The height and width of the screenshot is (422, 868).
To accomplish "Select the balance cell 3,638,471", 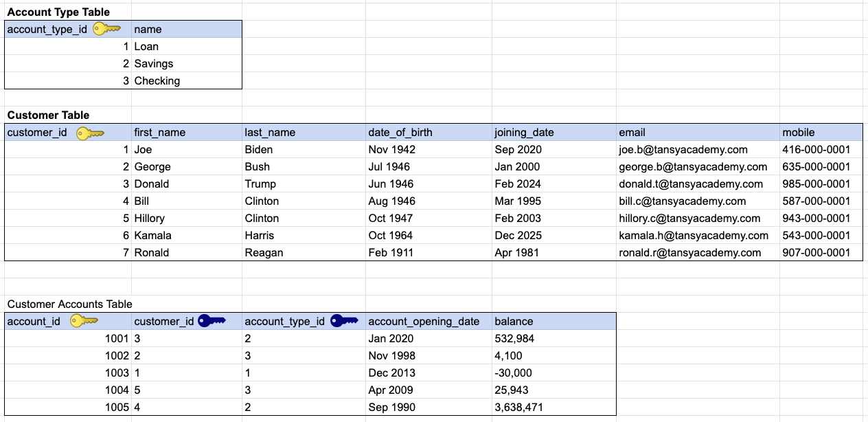I will coord(554,407).
